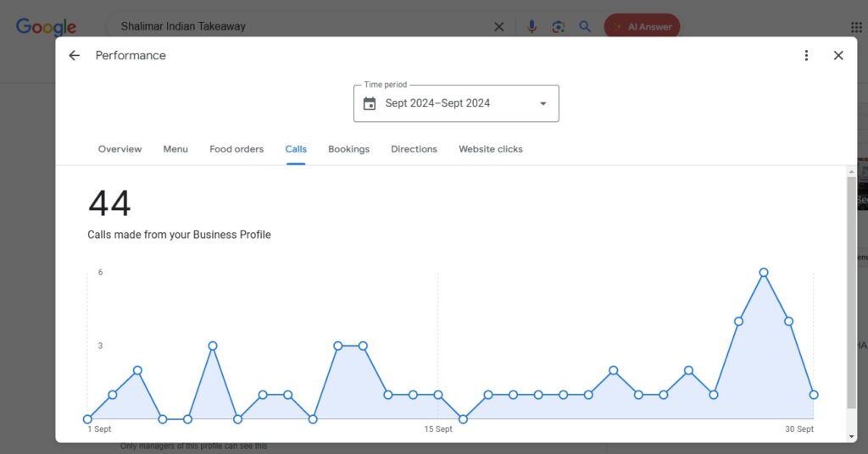Click the magnifier search icon
Image resolution: width=868 pixels, height=454 pixels.
click(x=585, y=27)
